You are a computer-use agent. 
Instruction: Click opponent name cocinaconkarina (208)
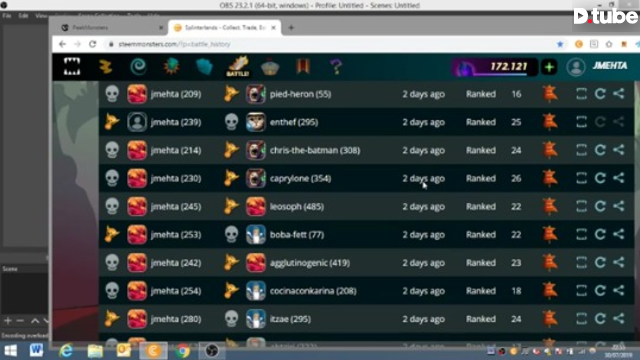click(x=313, y=291)
